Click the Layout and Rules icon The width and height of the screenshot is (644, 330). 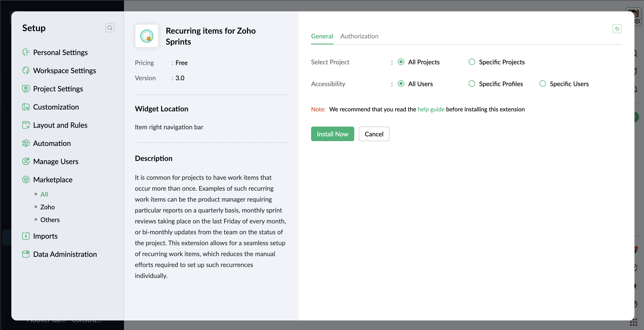click(x=26, y=125)
